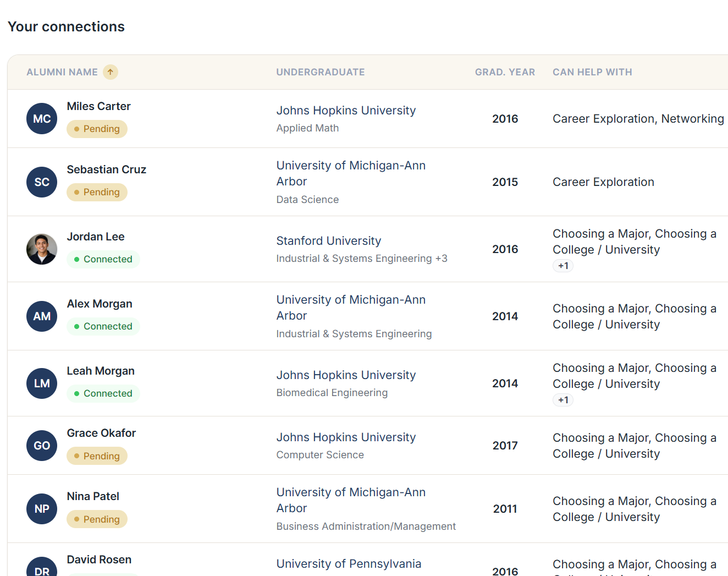Select Industrial & Systems Engineering +3 text
This screenshot has width=728, height=576.
pyautogui.click(x=362, y=259)
